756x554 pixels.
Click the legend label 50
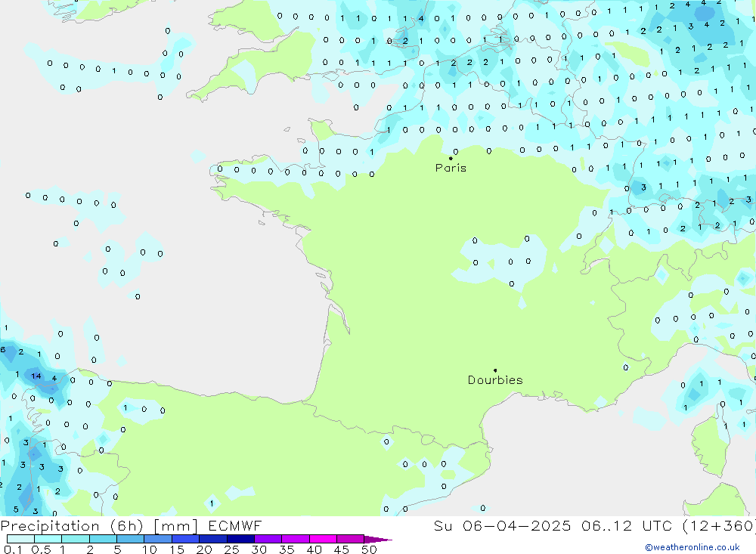tap(369, 549)
